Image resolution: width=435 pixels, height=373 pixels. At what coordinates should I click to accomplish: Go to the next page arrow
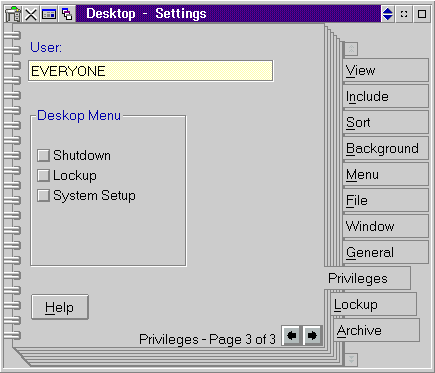pyautogui.click(x=312, y=335)
